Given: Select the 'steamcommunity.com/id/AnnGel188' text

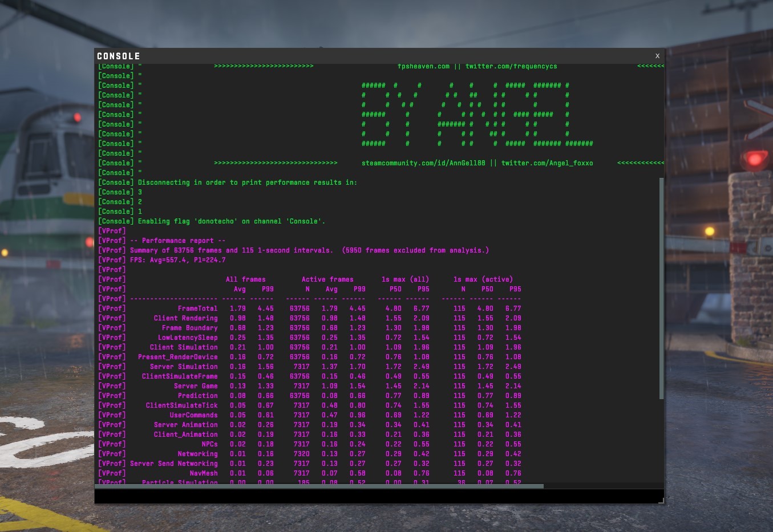Looking at the screenshot, I should coord(423,163).
